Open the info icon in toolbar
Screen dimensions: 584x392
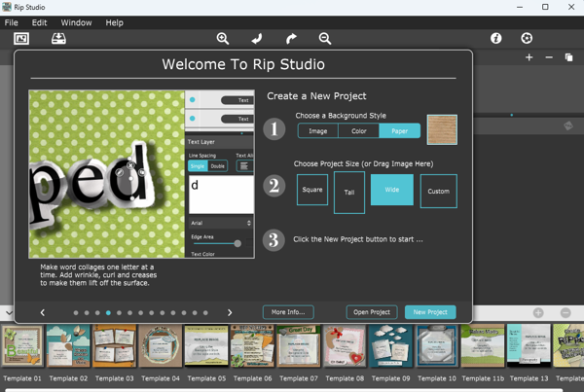[x=495, y=38]
